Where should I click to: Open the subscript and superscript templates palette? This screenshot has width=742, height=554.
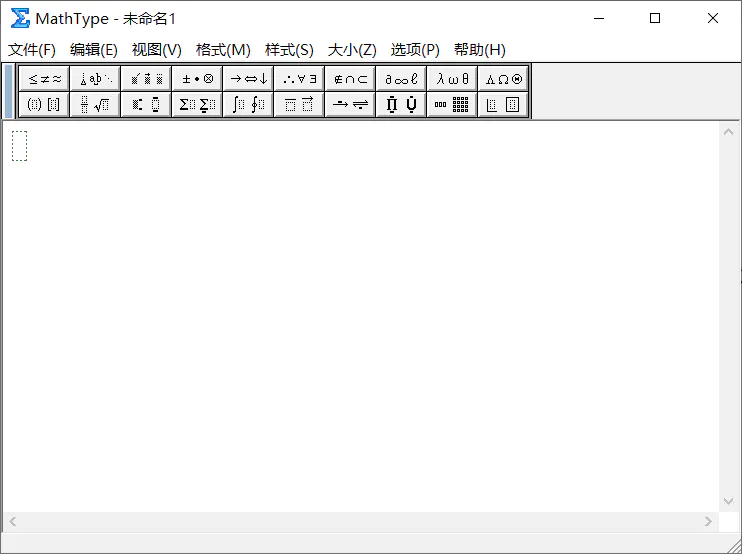coord(147,104)
